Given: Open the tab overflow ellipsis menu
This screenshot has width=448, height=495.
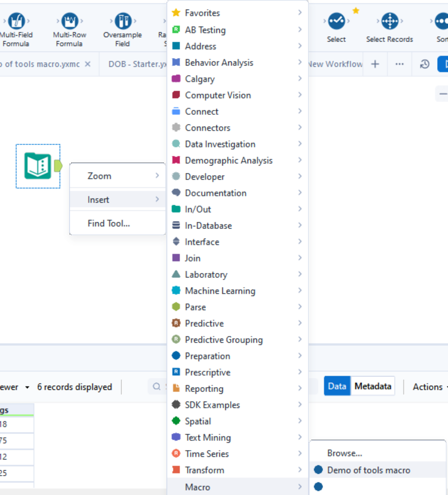Looking at the screenshot, I should 400,64.
